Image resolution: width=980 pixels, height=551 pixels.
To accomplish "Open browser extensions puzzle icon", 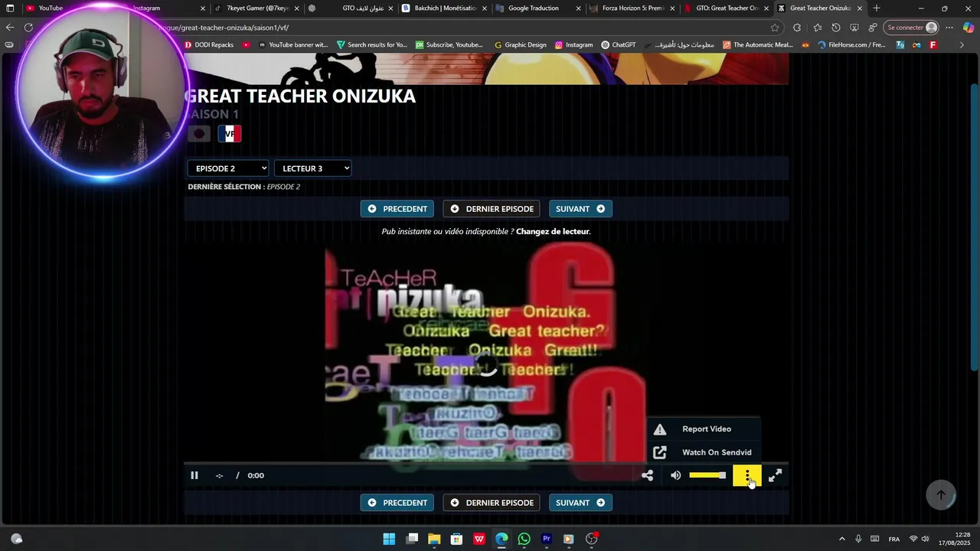I will 797,28.
